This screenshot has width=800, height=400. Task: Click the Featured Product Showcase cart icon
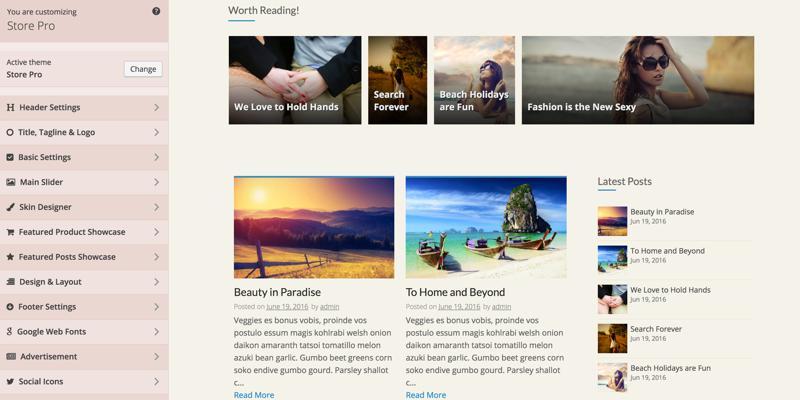(10, 232)
